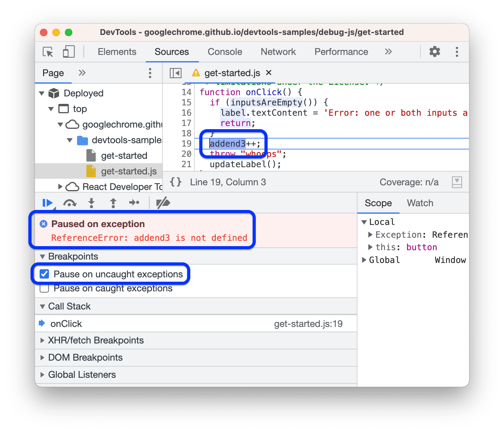Toggle the device toolbar icon
Image resolution: width=504 pixels, height=433 pixels.
pos(68,52)
